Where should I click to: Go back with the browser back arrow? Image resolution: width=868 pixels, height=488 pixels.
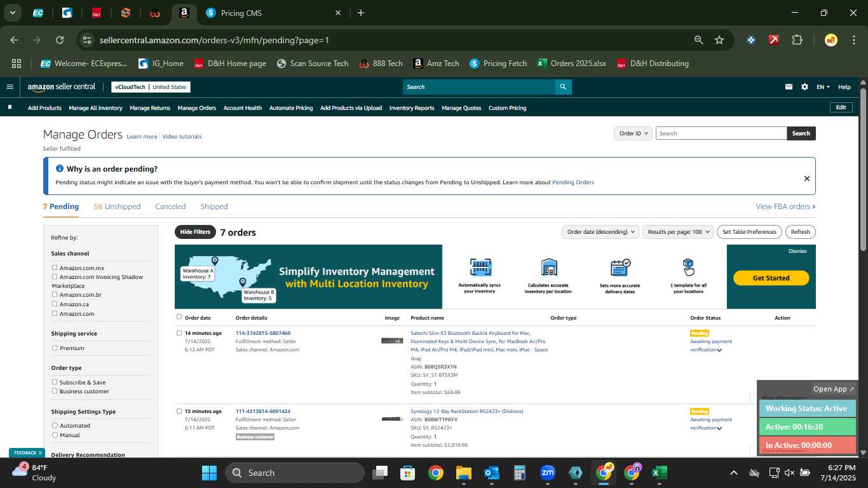[x=14, y=40]
